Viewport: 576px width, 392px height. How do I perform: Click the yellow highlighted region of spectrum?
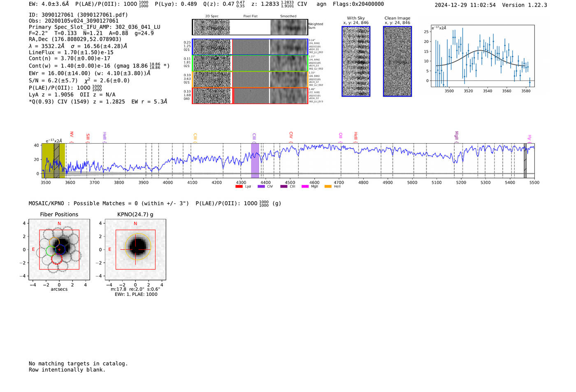[x=53, y=160]
